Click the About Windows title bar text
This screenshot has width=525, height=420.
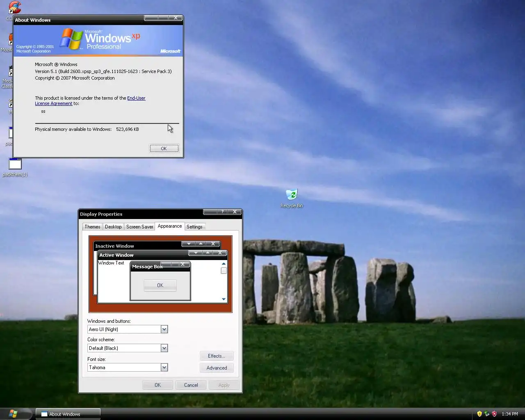(33, 20)
